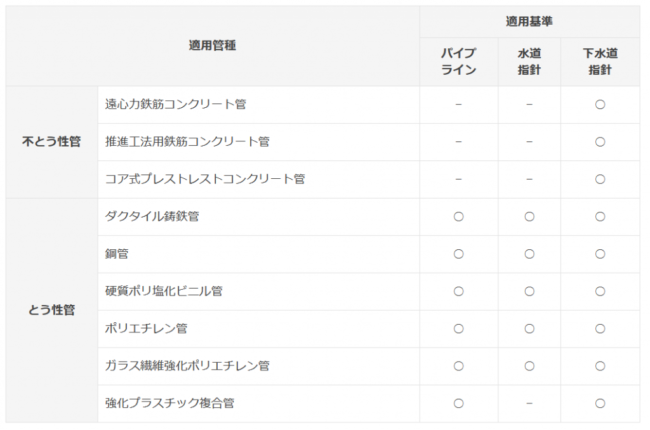This screenshot has height=430, width=650.
Task: Select the 水道指針 column header
Action: 529,62
